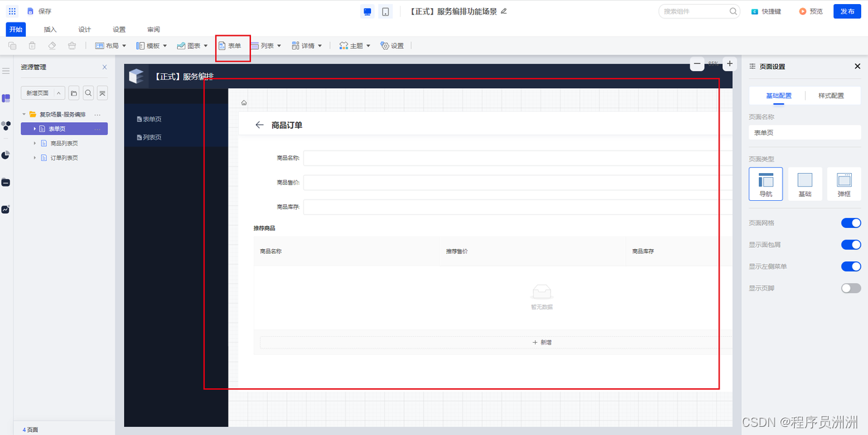Click the 预览 preview button
Viewport: 868px width, 435px height.
click(x=810, y=11)
